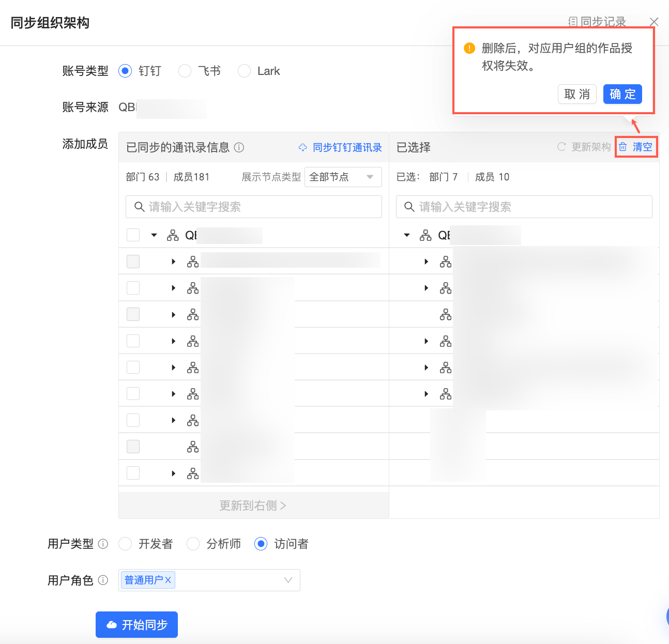
Task: Confirm deletion with the 确定 button
Action: 622,94
